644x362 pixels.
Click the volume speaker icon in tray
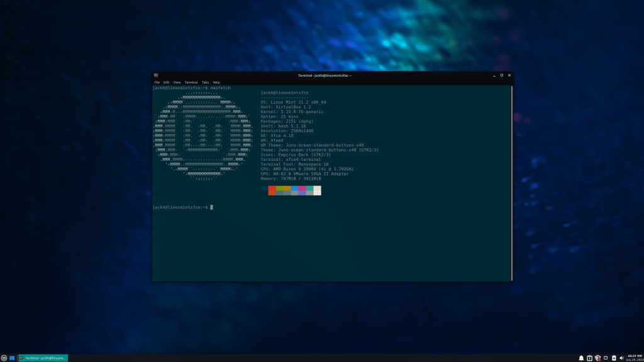pyautogui.click(x=622, y=358)
